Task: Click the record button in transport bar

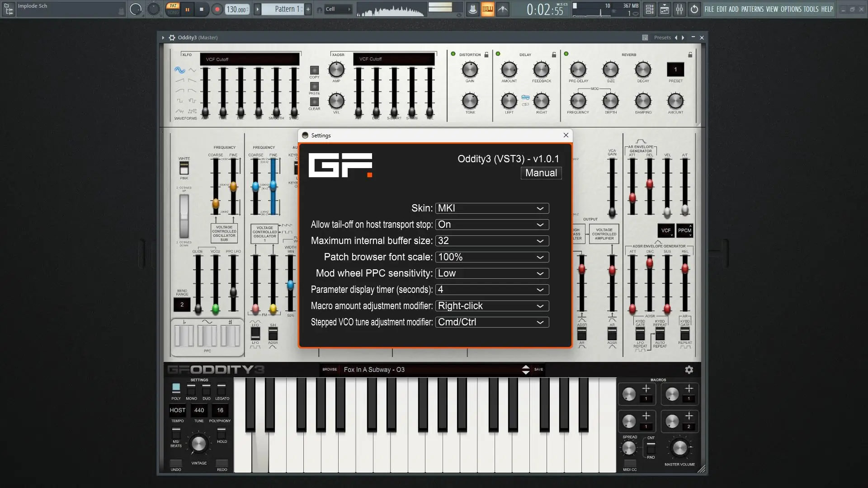Action: 217,9
